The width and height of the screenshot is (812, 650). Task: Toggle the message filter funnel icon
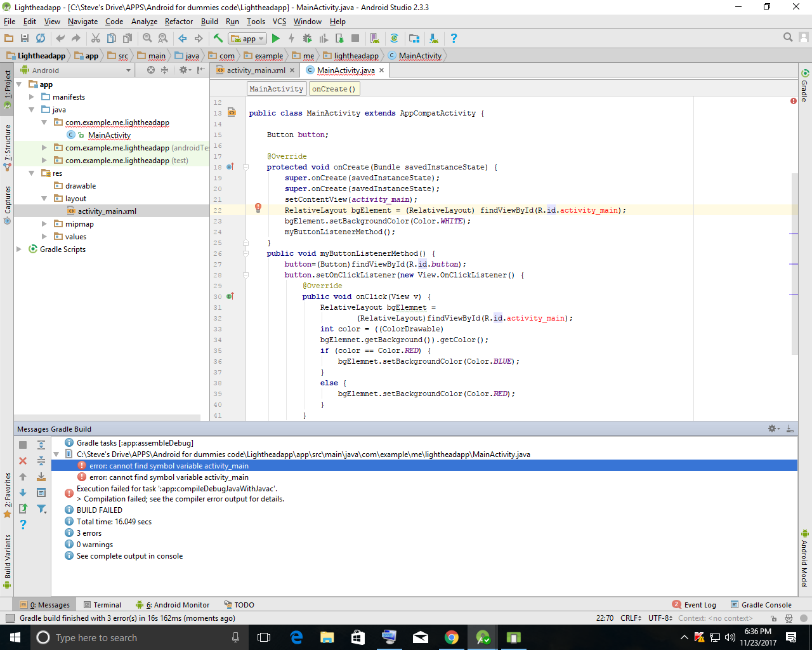tap(41, 508)
